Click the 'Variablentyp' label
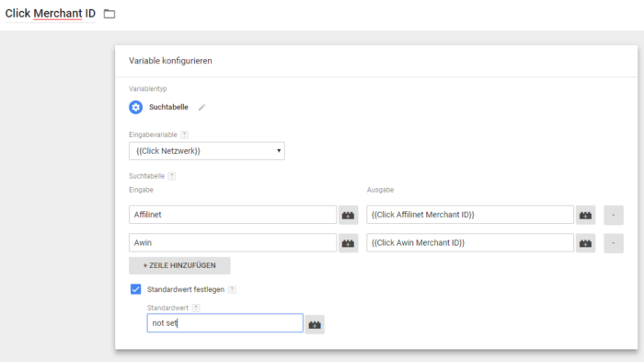 [148, 88]
